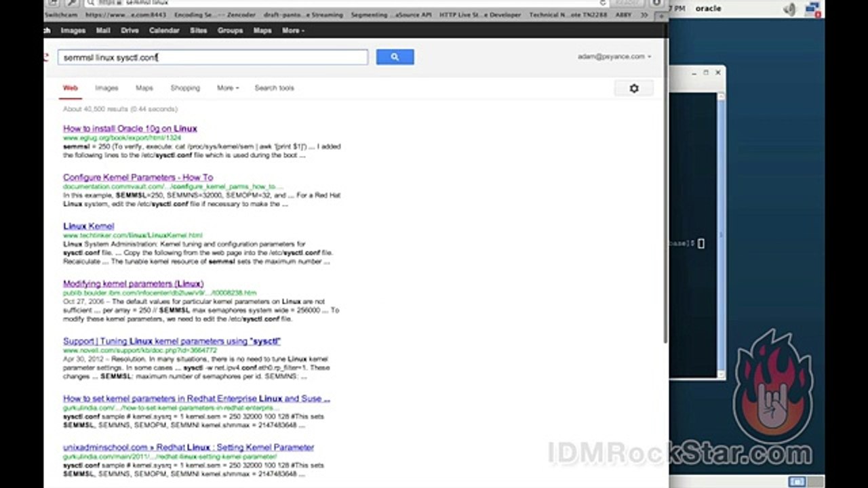Minimize the terminal window

coord(693,73)
